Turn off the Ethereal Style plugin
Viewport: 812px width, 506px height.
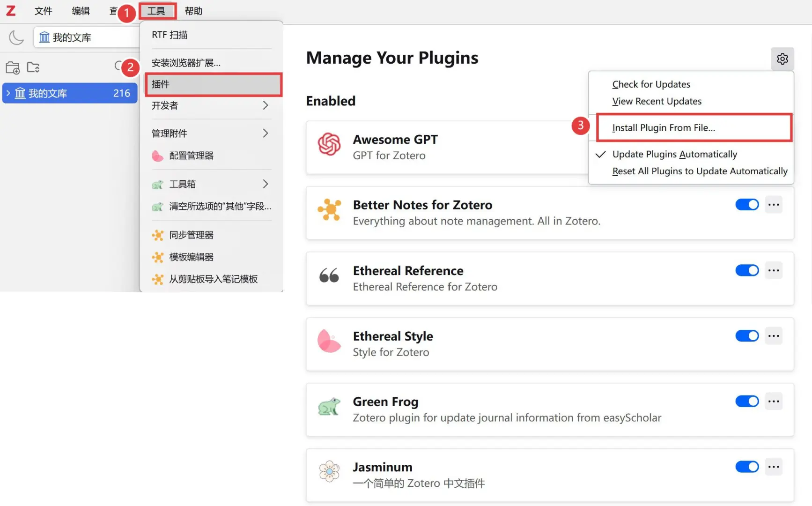click(747, 336)
